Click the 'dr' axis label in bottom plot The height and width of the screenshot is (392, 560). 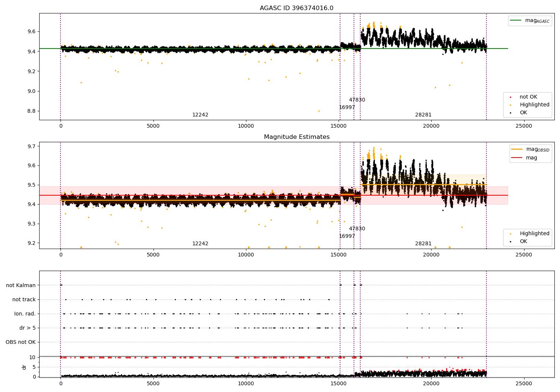tap(24, 367)
